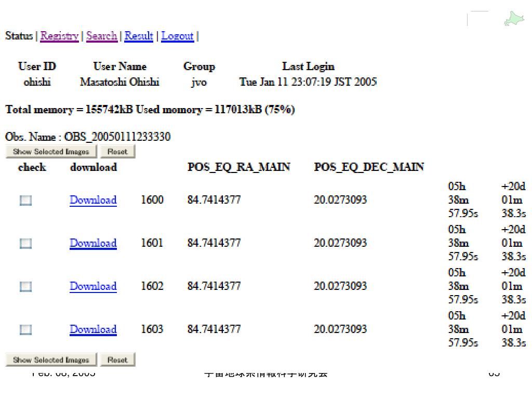Image resolution: width=532 pixels, height=399 pixels.
Task: Check the box for row 1601
Action: tap(25, 243)
